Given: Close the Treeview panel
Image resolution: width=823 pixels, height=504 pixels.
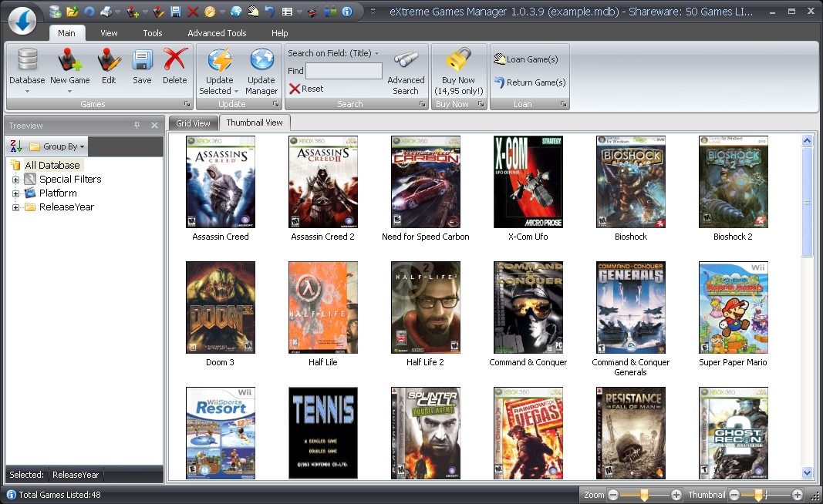Looking at the screenshot, I should tap(154, 126).
